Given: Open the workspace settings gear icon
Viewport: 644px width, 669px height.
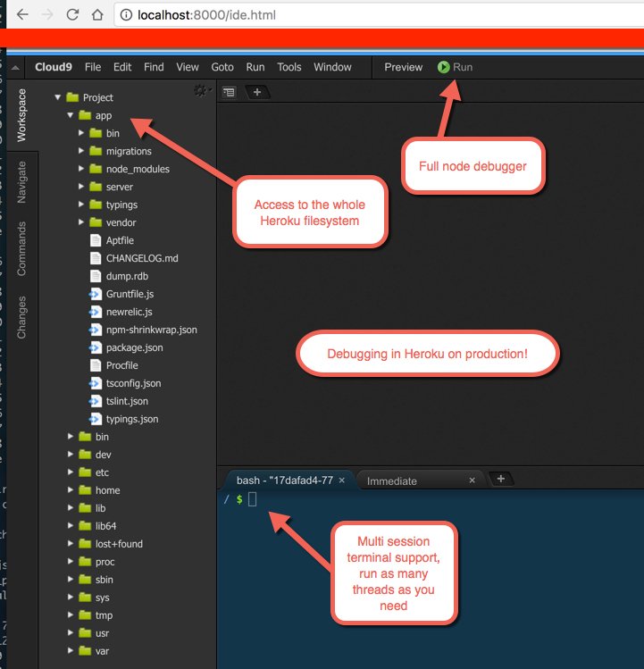Looking at the screenshot, I should (x=202, y=90).
